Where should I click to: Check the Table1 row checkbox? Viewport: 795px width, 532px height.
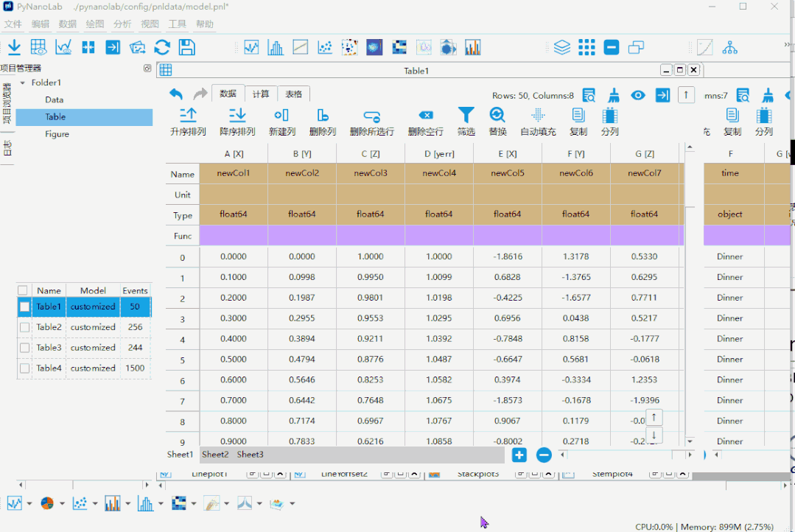[x=24, y=307]
